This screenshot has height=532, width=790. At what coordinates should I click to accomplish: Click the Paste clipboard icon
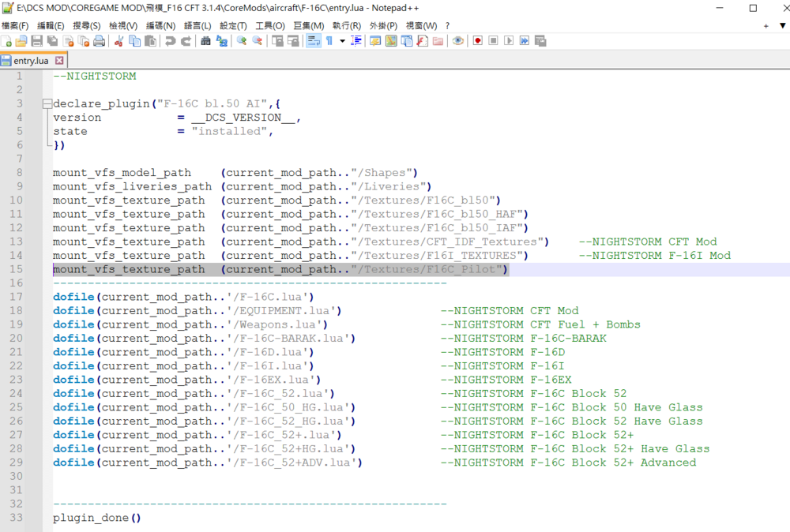[x=150, y=41]
